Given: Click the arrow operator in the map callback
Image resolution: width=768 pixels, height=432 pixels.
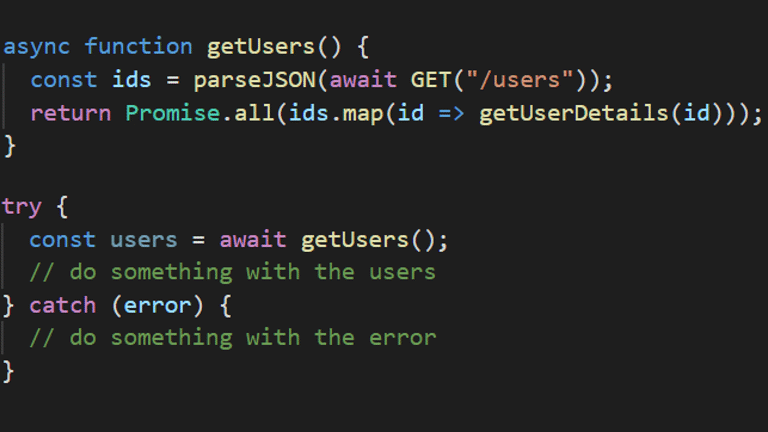Looking at the screenshot, I should coord(450,112).
